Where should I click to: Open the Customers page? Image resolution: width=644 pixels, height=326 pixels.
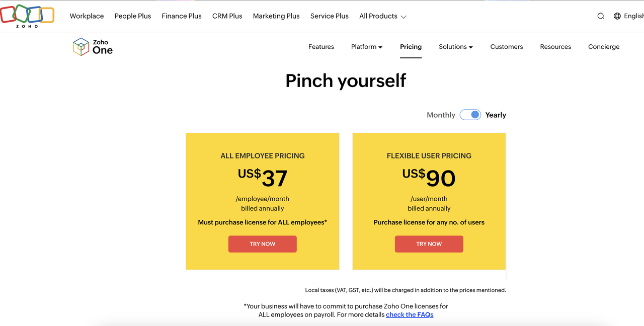coord(507,47)
